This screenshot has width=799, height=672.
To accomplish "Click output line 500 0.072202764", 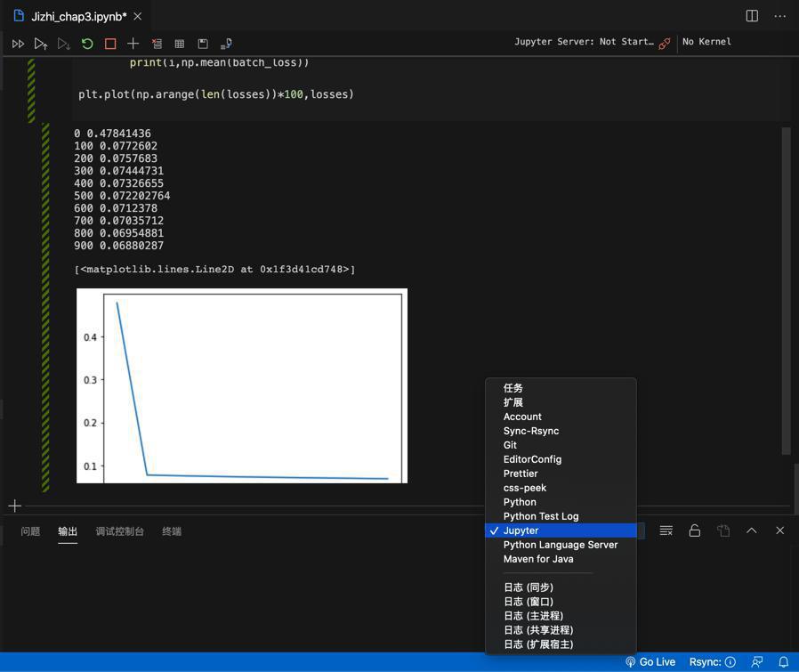I will [122, 196].
